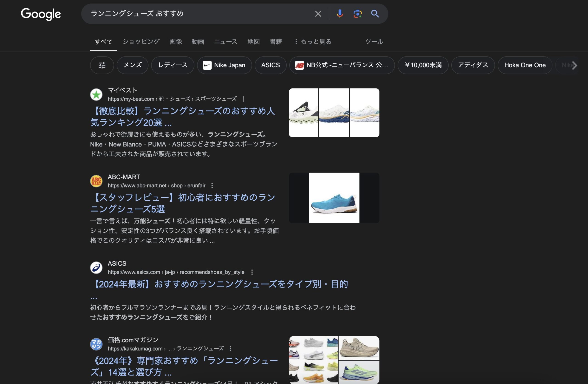Screen dimensions: 588x384
Task: Open the more options dots for 価格.comマガジン result
Action: coord(231,349)
